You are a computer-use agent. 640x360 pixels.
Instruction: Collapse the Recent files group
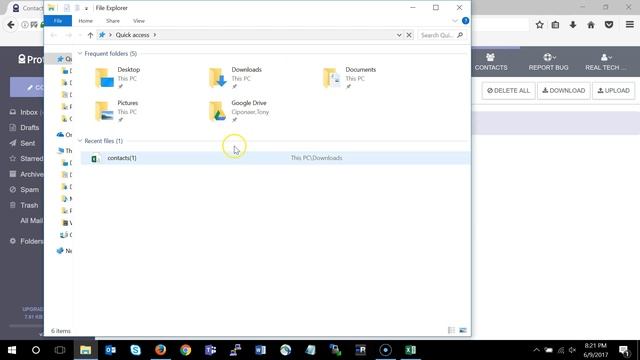80,141
